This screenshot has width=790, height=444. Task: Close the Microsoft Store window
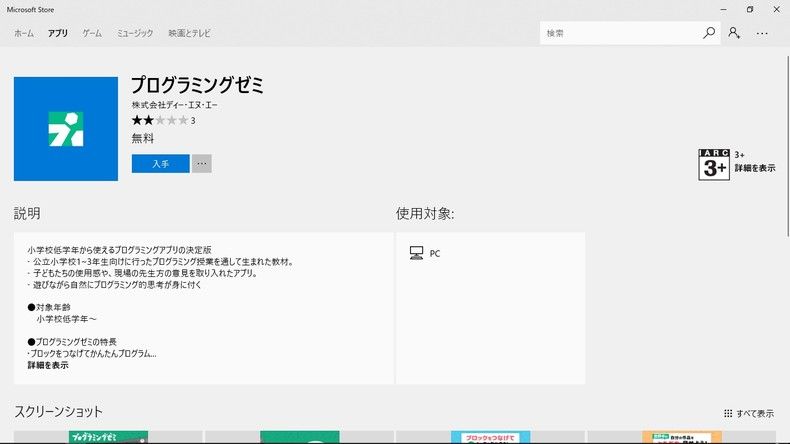click(x=776, y=9)
